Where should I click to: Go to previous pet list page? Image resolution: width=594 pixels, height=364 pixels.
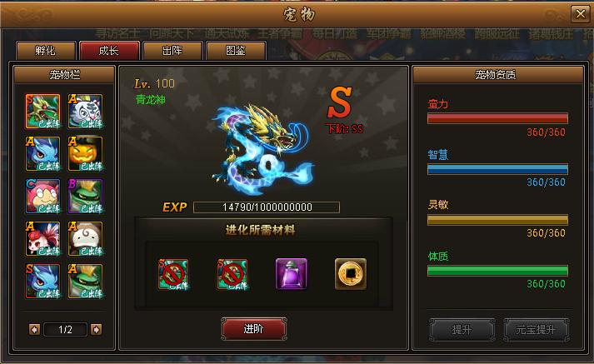pos(34,330)
